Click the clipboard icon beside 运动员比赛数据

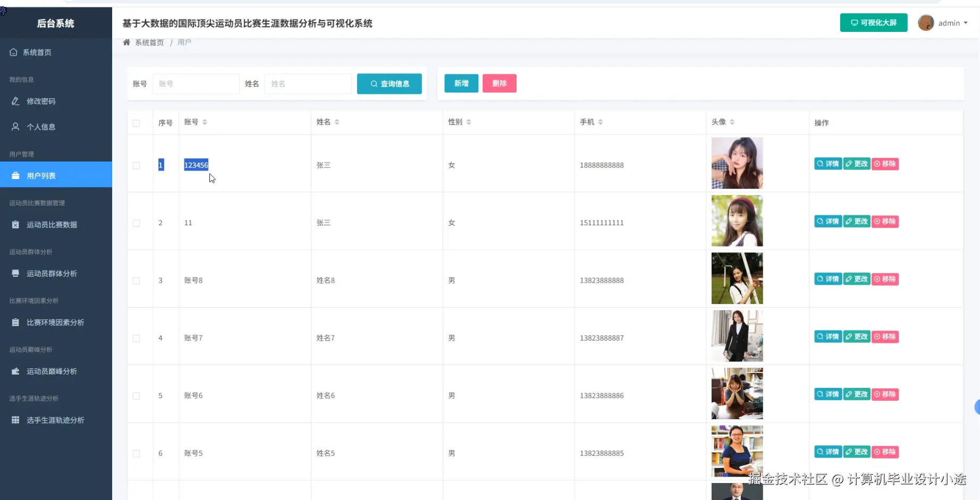click(15, 224)
